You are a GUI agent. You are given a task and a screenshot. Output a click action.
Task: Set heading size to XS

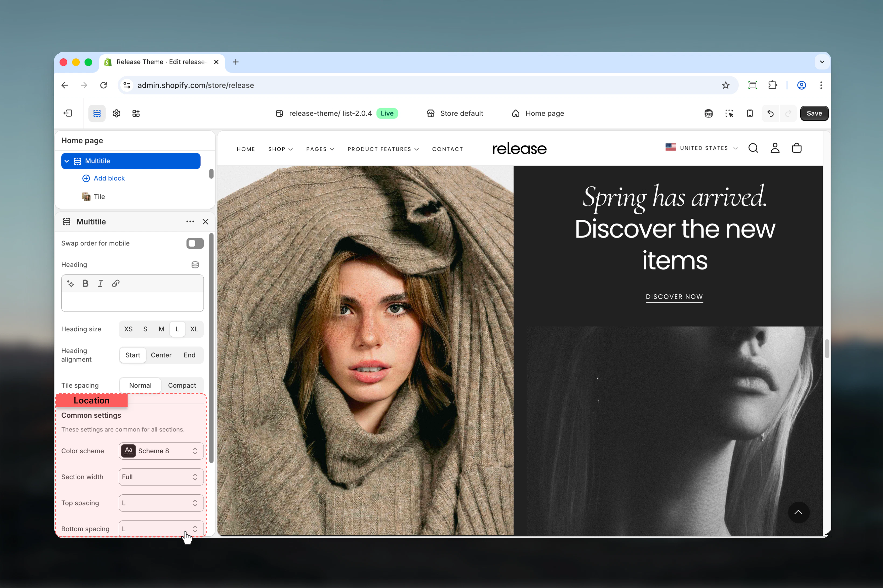point(128,329)
